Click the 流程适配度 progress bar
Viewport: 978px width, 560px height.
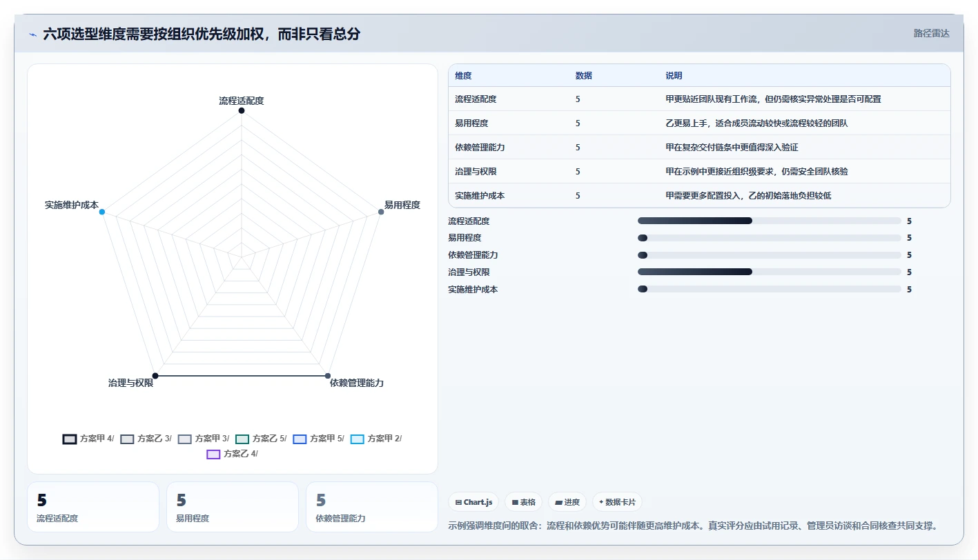[x=770, y=221]
